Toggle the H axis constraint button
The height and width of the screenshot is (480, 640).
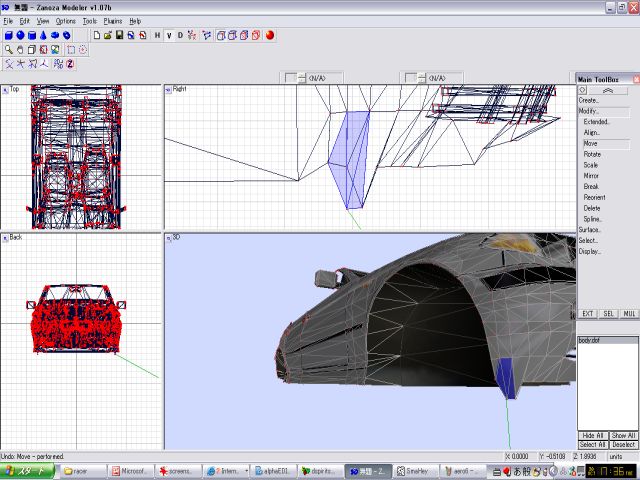pos(157,35)
